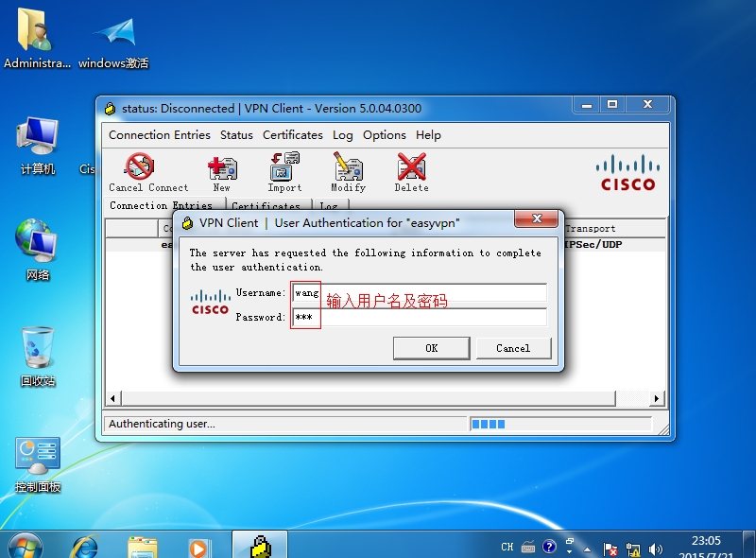Select the 计算机 desktop icon

(38, 147)
